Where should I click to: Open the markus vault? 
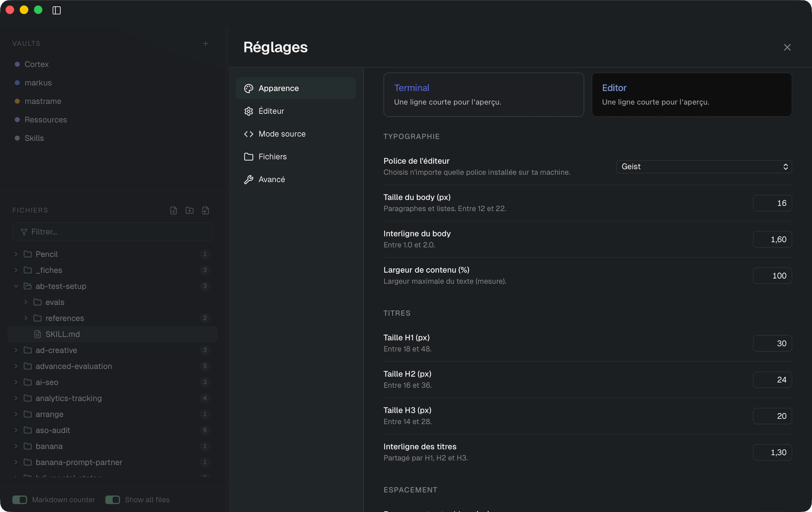(38, 83)
